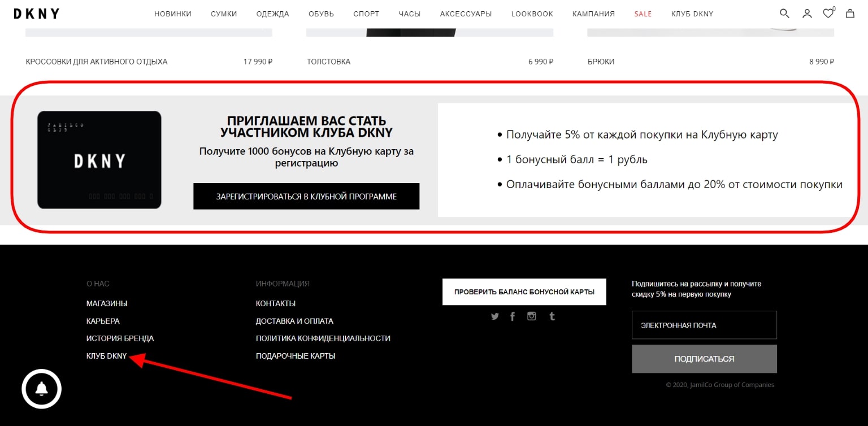Image resolution: width=868 pixels, height=426 pixels.
Task: Open the user account icon
Action: pyautogui.click(x=807, y=14)
